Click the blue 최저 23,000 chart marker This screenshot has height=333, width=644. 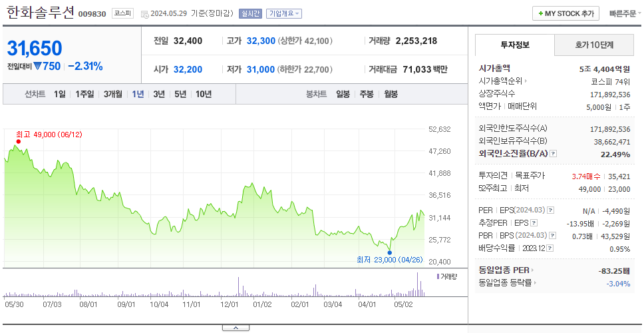click(x=389, y=252)
